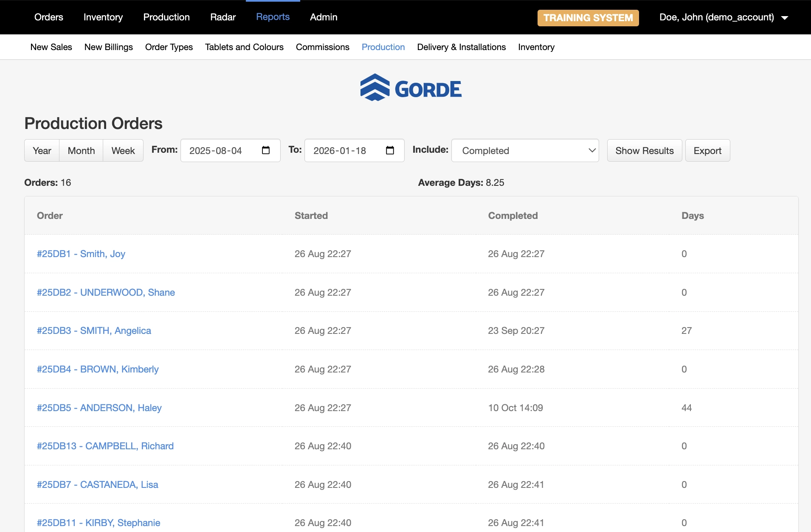Open the Inventory top menu

(x=103, y=17)
